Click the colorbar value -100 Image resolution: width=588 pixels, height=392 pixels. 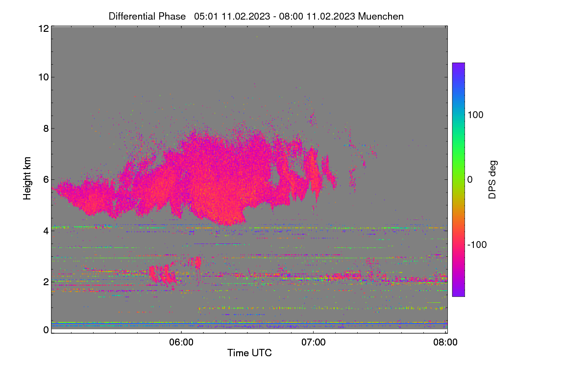[477, 245]
